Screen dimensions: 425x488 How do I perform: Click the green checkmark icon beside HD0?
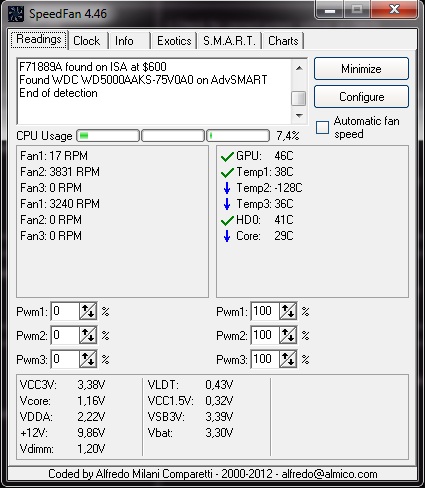[x=227, y=220]
